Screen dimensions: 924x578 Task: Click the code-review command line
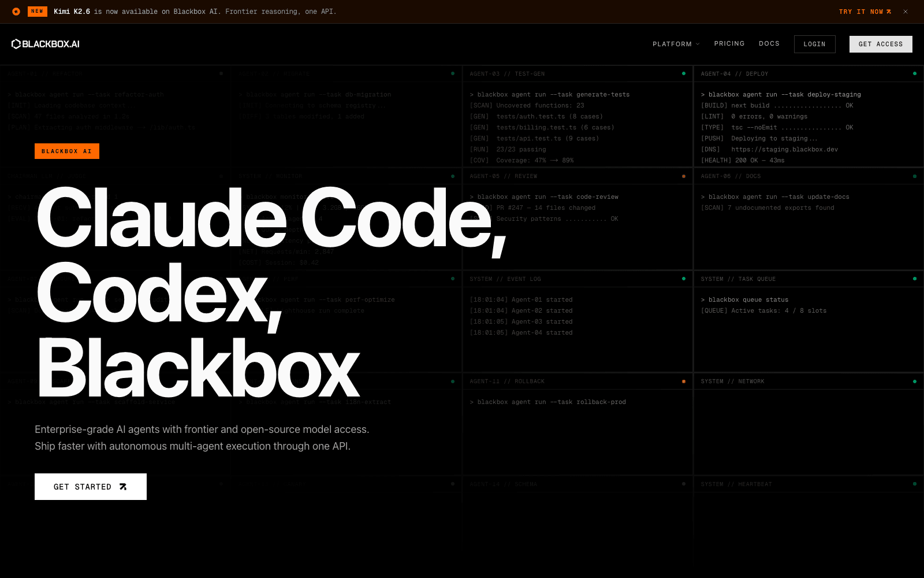point(544,197)
